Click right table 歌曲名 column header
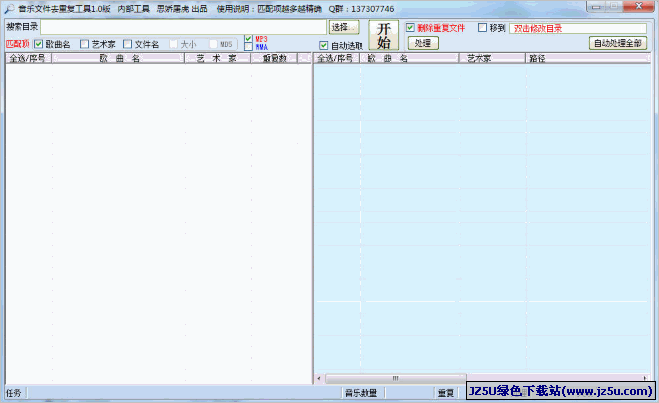The width and height of the screenshot is (659, 403). click(x=409, y=58)
